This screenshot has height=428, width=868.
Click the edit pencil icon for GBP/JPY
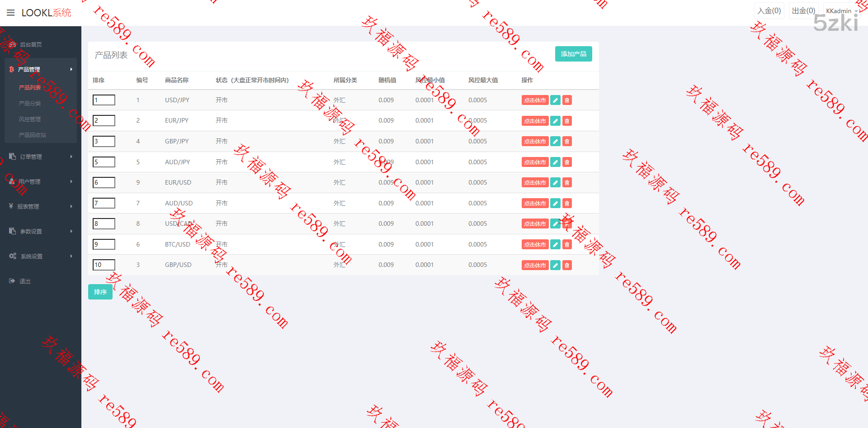tap(556, 142)
